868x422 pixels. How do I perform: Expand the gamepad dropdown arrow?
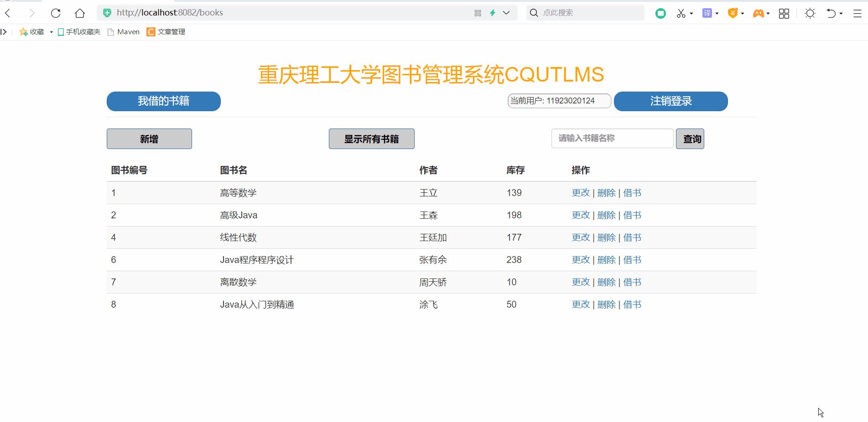[768, 14]
